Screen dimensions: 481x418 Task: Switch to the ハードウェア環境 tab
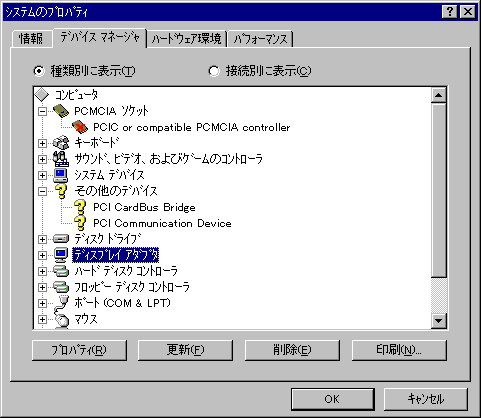pyautogui.click(x=187, y=39)
